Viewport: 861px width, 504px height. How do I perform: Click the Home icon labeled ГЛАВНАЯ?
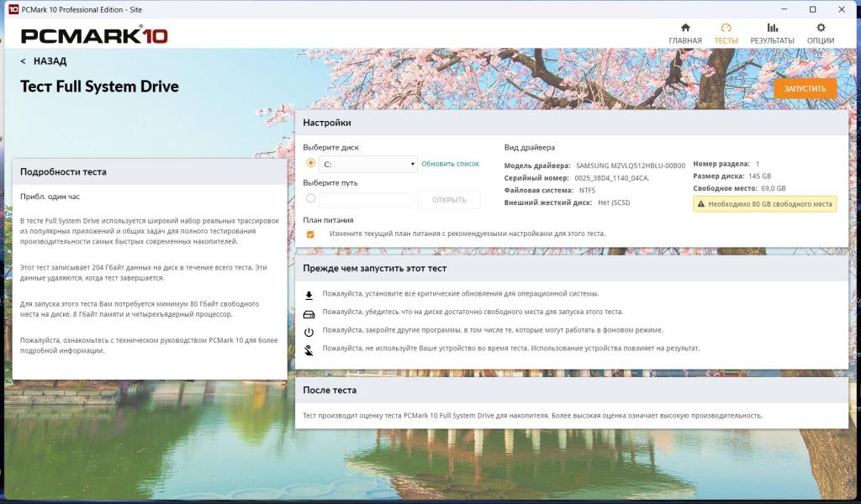tap(685, 29)
